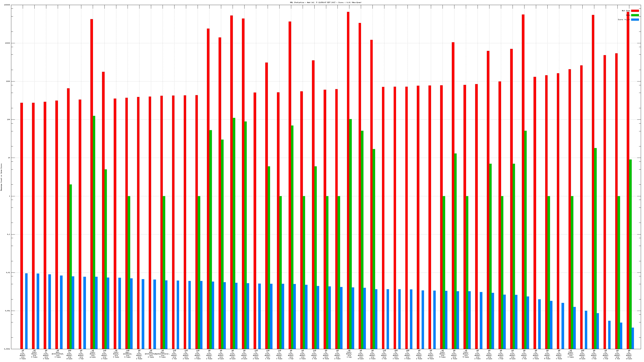
Task: Click the leftmost red bar in the chart
Action: point(22,225)
